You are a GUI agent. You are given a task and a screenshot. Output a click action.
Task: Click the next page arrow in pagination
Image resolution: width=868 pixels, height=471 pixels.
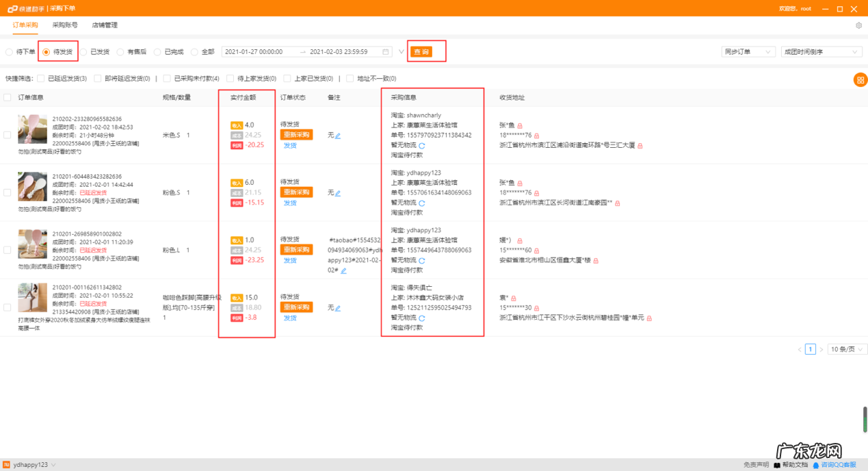point(820,349)
